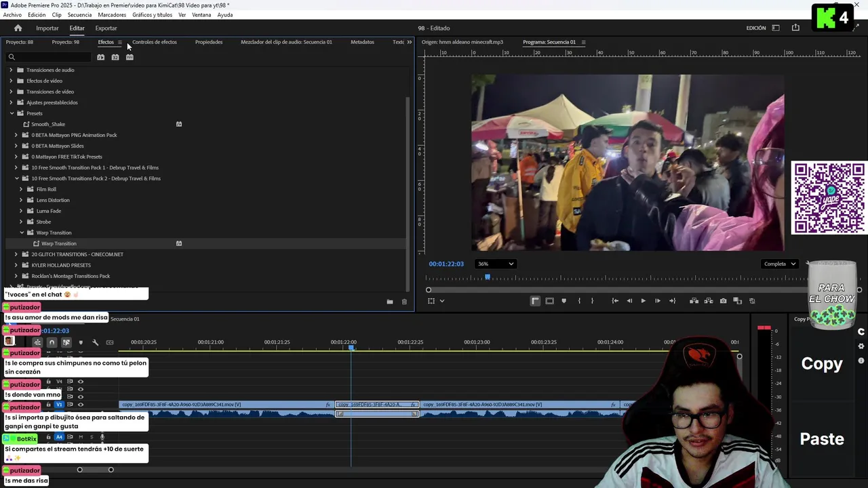Screen dimensions: 868x488
Task: Open workspaces icon near EDICIÓN
Action: [776, 28]
